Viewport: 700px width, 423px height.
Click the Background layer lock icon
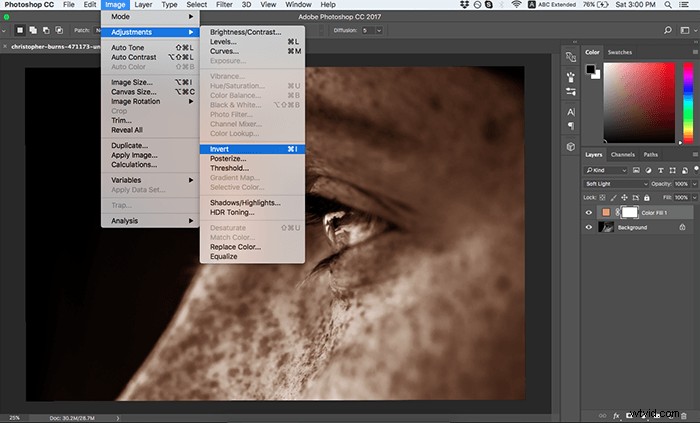(682, 227)
